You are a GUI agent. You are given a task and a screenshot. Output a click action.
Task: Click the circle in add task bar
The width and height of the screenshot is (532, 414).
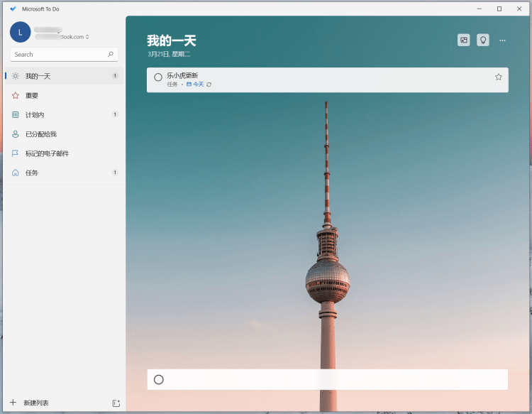click(159, 379)
